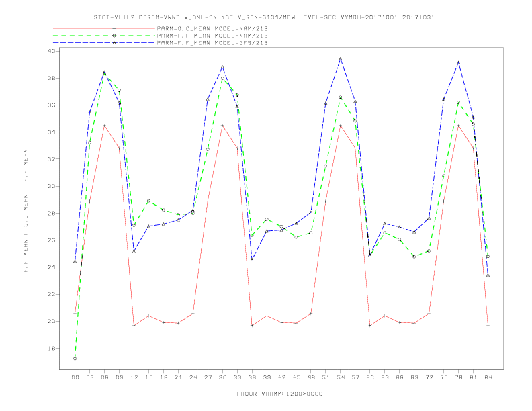Click y-axis tick label 26
The height and width of the screenshot is (411, 532).
(x=51, y=240)
